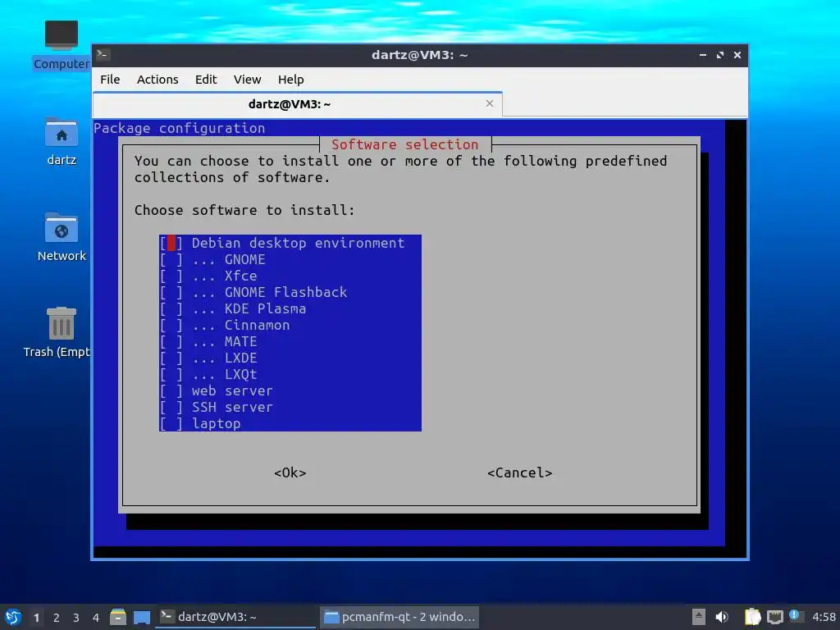Toggle the web server checkbox

(171, 391)
